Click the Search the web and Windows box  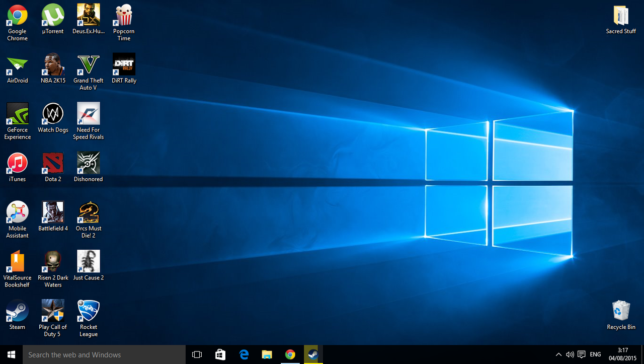pyautogui.click(x=104, y=354)
